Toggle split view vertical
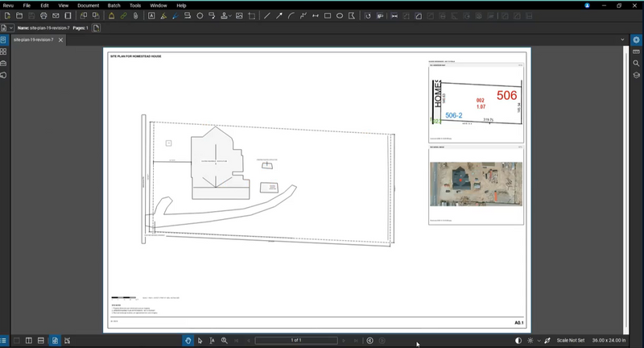 pyautogui.click(x=29, y=341)
